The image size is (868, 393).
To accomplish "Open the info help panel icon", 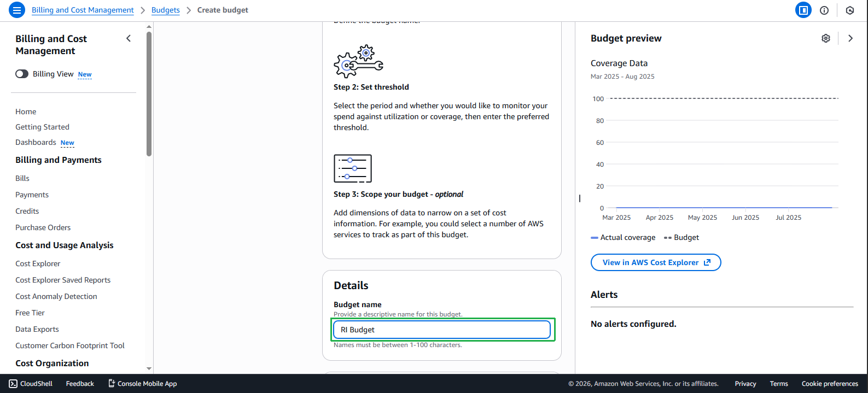I will pyautogui.click(x=824, y=10).
